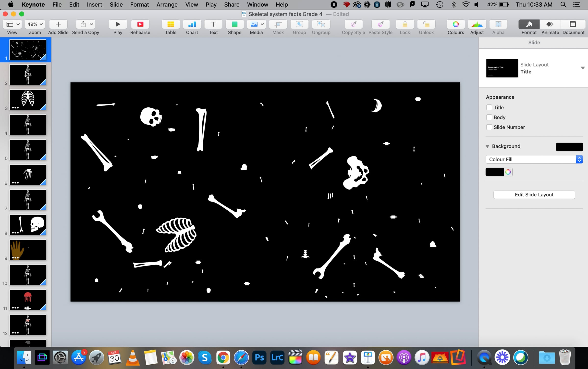Open the Arrange menu
This screenshot has height=369, width=588.
[167, 4]
